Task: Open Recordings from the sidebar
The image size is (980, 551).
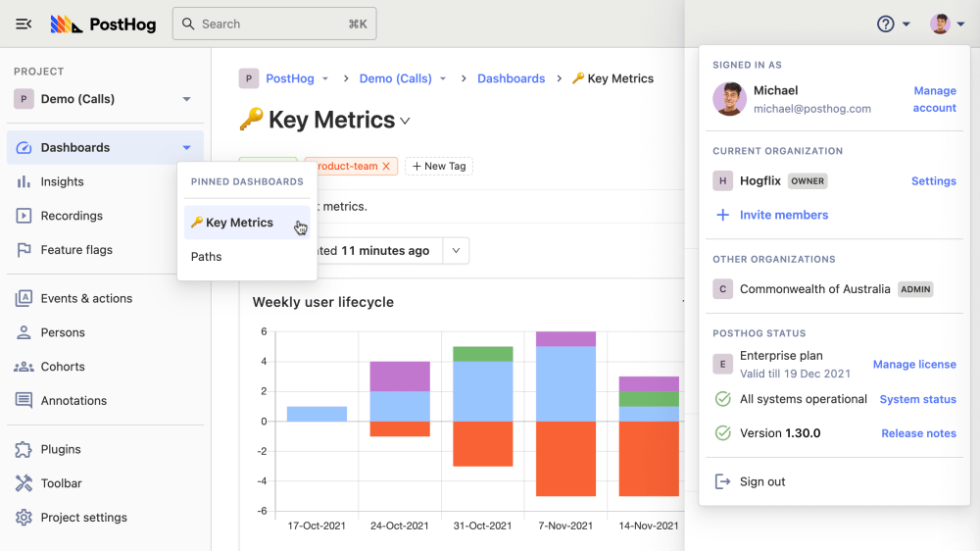Action: tap(105, 216)
